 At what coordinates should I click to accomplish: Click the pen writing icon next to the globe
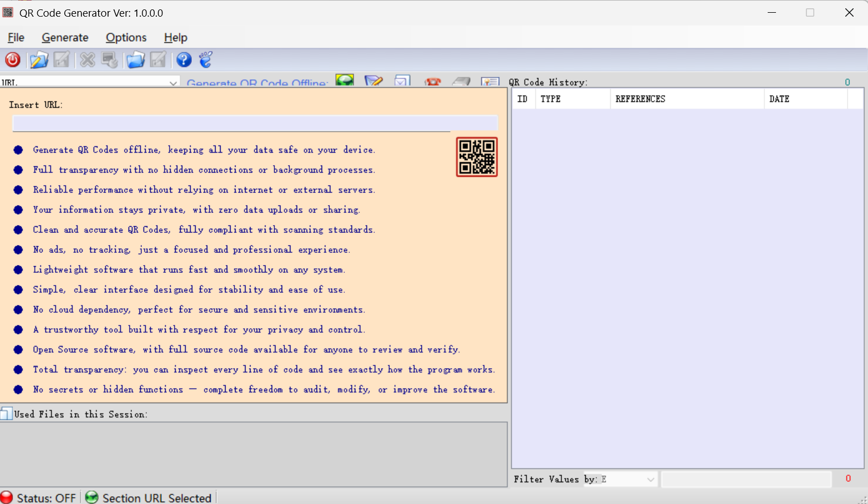374,82
